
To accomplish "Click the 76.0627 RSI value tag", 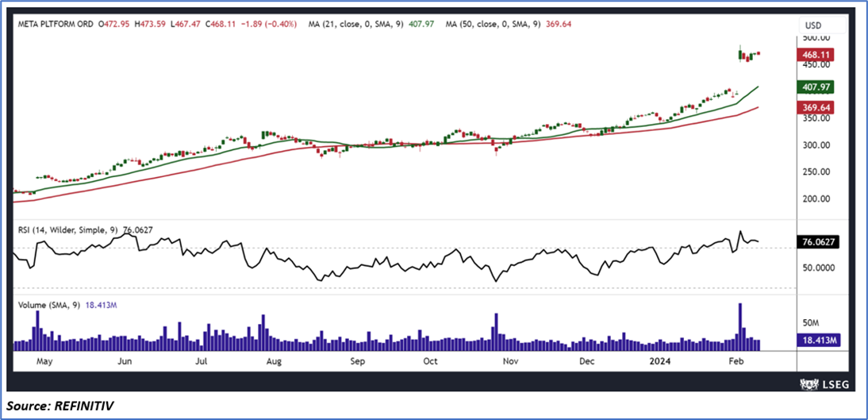I will pyautogui.click(x=818, y=241).
